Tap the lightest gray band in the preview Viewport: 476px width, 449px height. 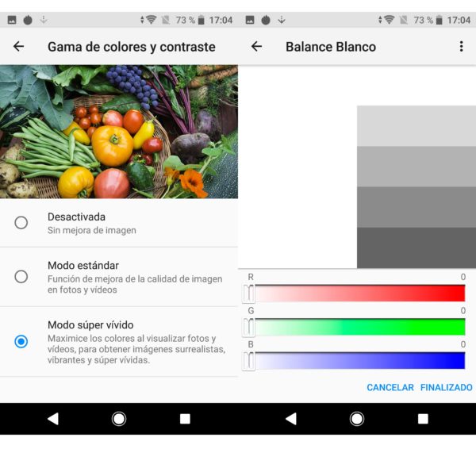point(416,126)
